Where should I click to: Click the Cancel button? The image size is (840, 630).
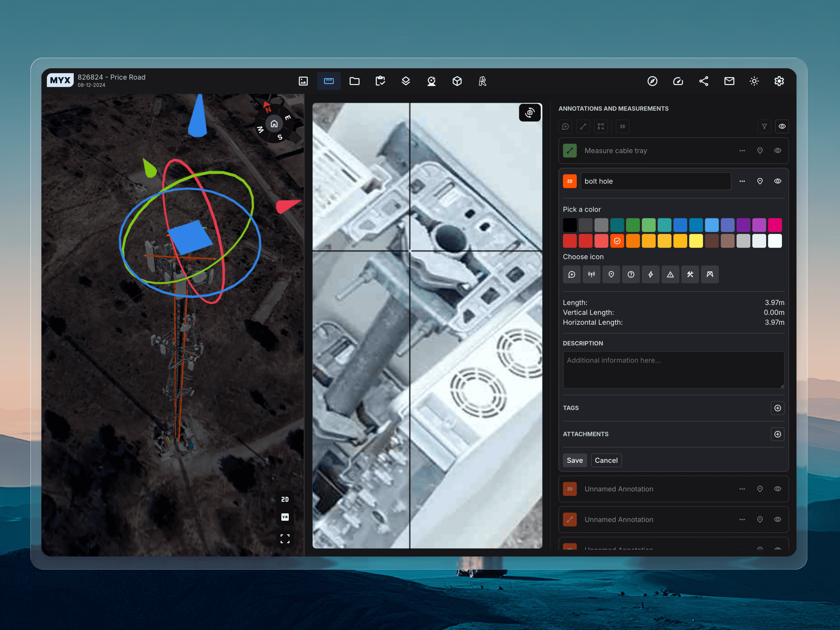point(606,460)
